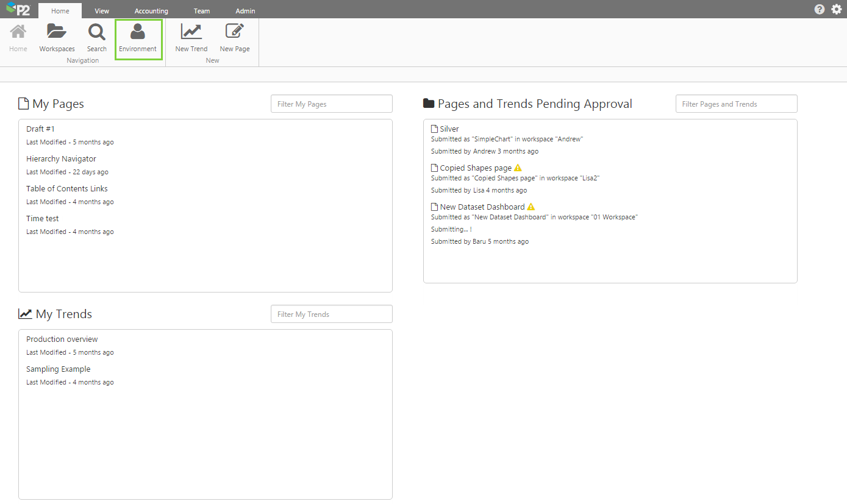Focus the Filter Pages and Trends field
The height and width of the screenshot is (504, 847).
tap(737, 104)
